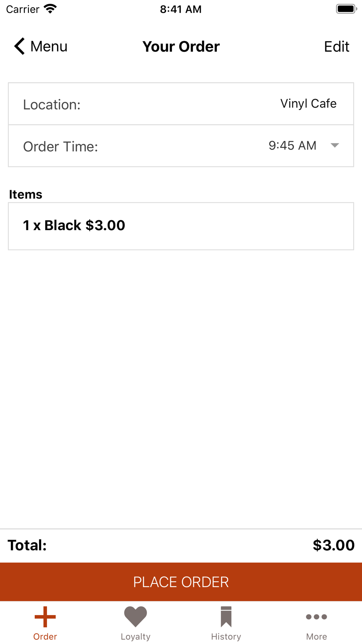This screenshot has height=644, width=362.
Task: Tap the Order tab label
Action: pyautogui.click(x=45, y=636)
